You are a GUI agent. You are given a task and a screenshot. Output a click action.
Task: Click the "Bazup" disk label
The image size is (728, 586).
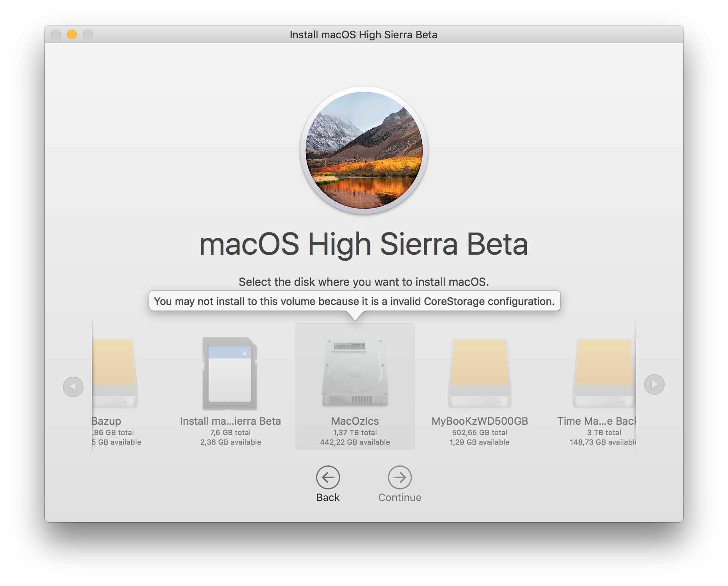click(x=106, y=421)
